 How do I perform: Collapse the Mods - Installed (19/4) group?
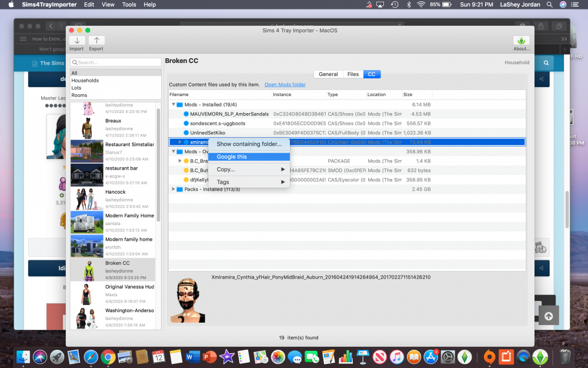click(x=173, y=104)
